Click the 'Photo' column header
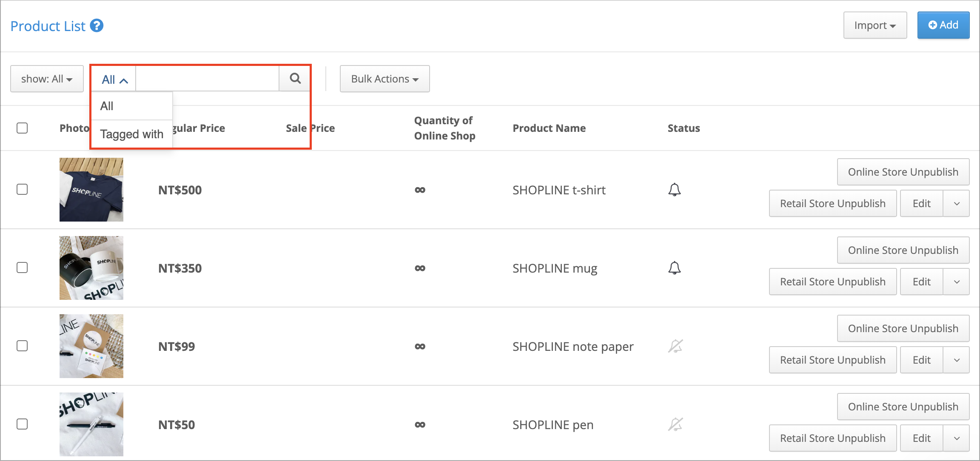980x461 pixels. pos(74,128)
